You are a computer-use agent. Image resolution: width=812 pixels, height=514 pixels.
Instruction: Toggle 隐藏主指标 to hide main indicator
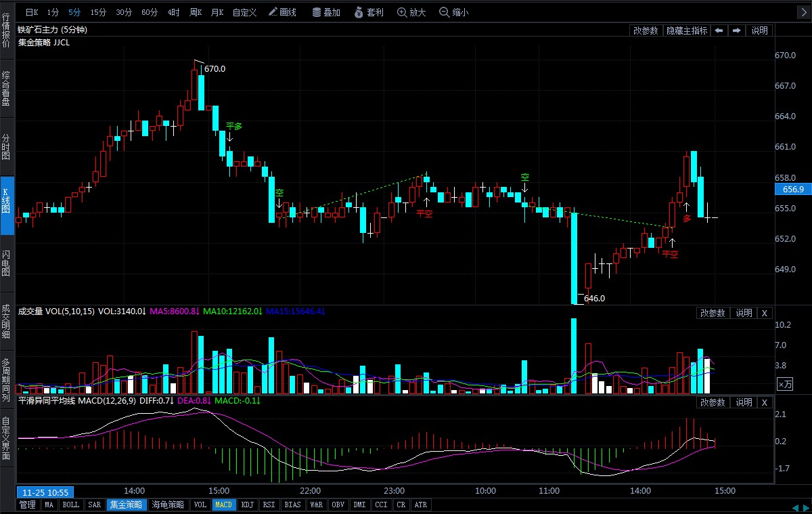point(687,30)
